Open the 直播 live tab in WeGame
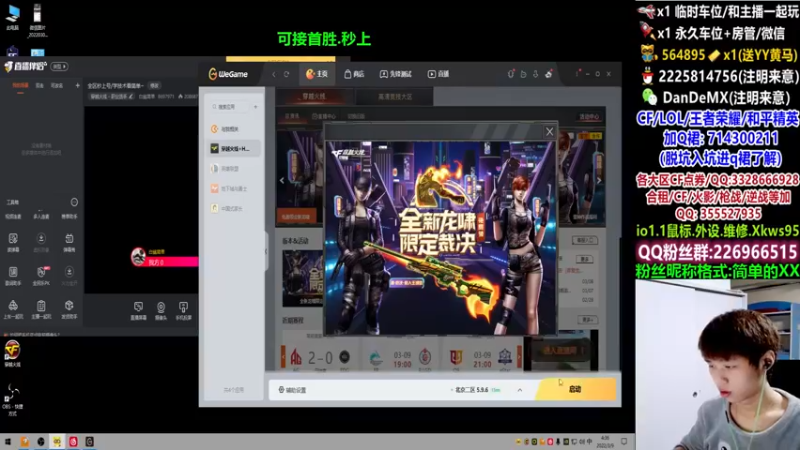The image size is (800, 450). click(439, 74)
